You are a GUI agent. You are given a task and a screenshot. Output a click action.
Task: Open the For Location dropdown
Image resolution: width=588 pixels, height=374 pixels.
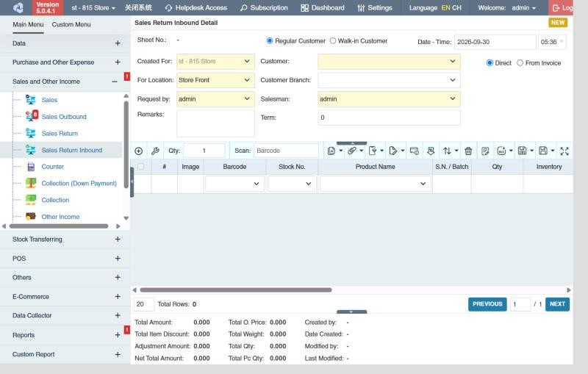215,80
